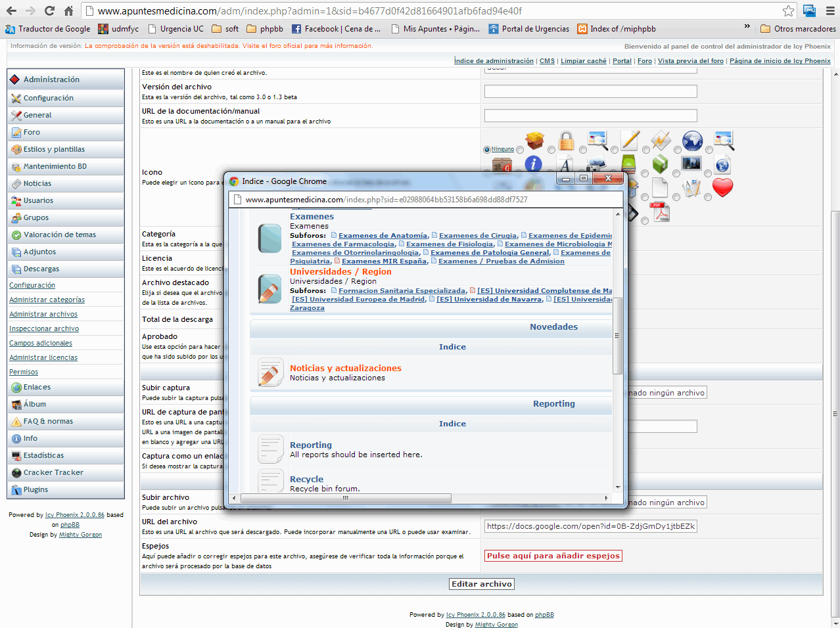This screenshot has width=840, height=628.
Task: Click the Chrome reload page icon
Action: pyautogui.click(x=49, y=11)
